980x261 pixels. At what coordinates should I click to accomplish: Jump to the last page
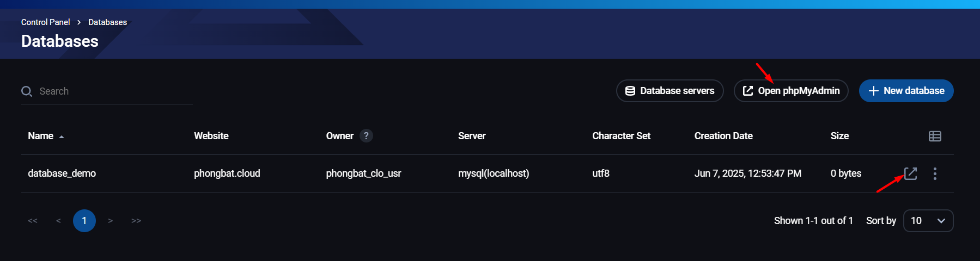click(136, 221)
